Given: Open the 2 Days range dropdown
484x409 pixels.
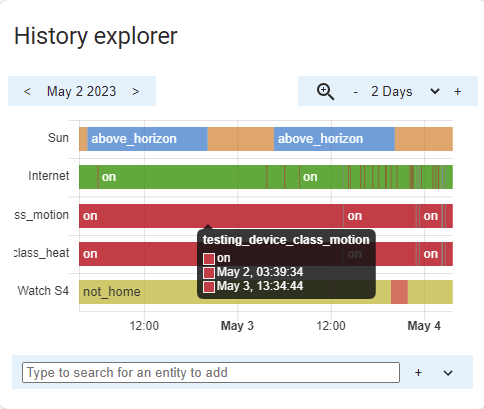Looking at the screenshot, I should click(435, 91).
